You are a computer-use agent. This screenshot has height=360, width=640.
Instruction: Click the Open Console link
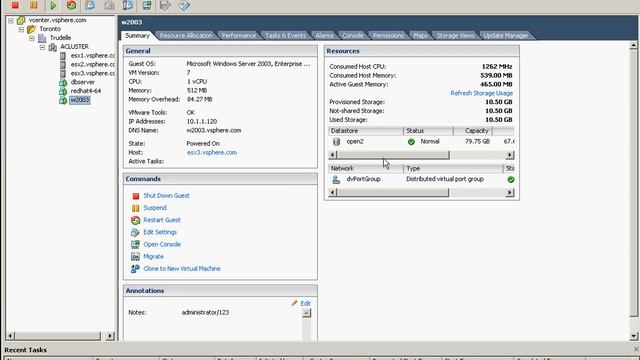tap(162, 244)
